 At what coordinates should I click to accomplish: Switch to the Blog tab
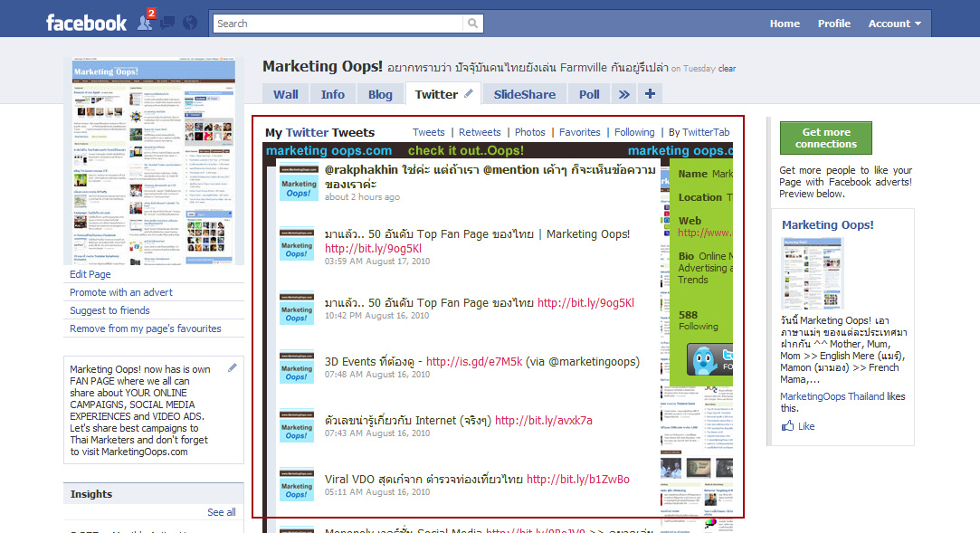click(x=380, y=94)
